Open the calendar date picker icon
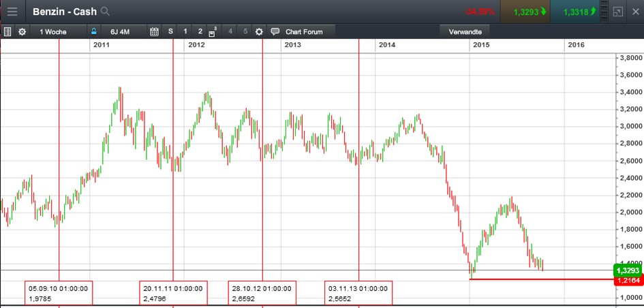The image size is (644, 308). [x=154, y=31]
